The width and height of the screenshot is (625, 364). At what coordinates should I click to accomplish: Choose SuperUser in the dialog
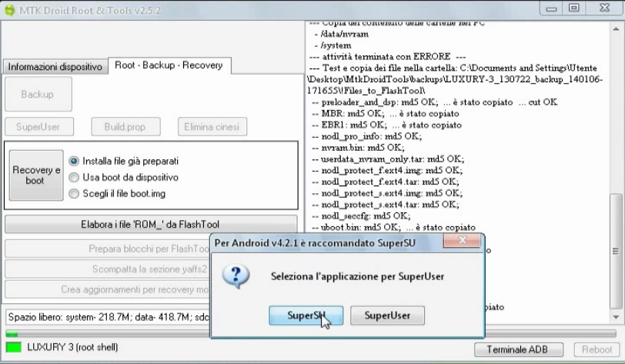pyautogui.click(x=387, y=316)
